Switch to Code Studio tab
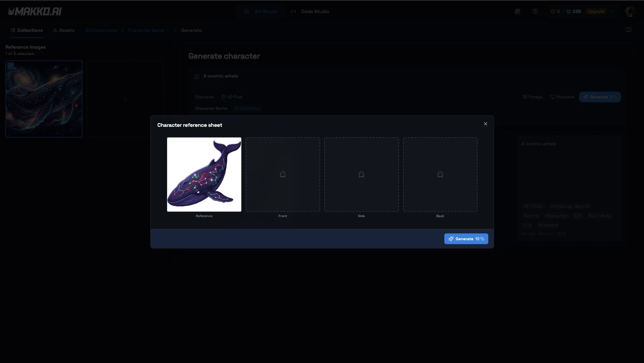This screenshot has width=644, height=363. (x=310, y=11)
